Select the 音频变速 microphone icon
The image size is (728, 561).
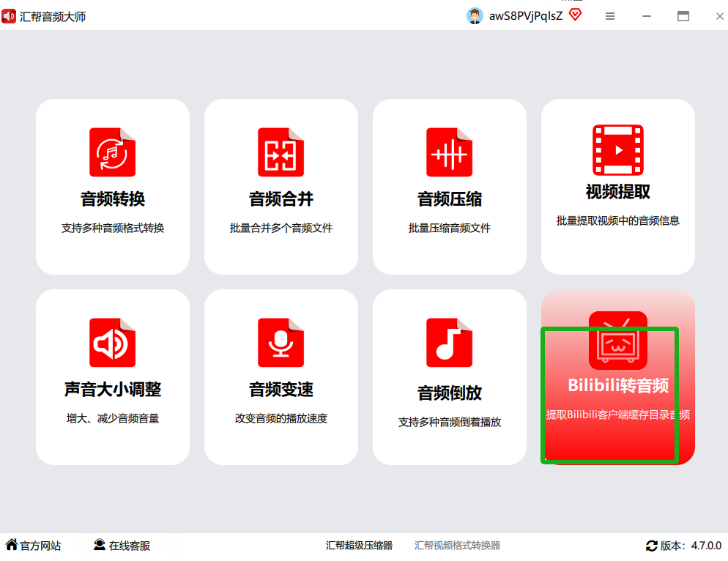(x=281, y=343)
